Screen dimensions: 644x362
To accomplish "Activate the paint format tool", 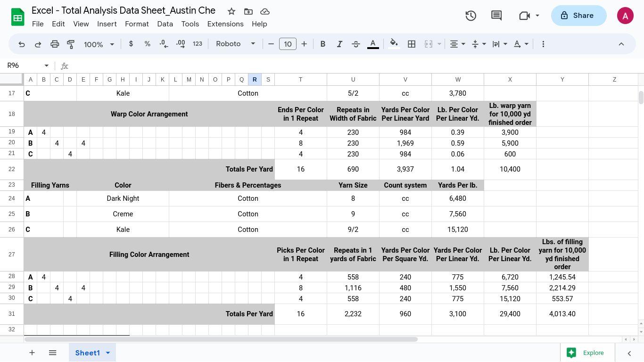I will (71, 44).
